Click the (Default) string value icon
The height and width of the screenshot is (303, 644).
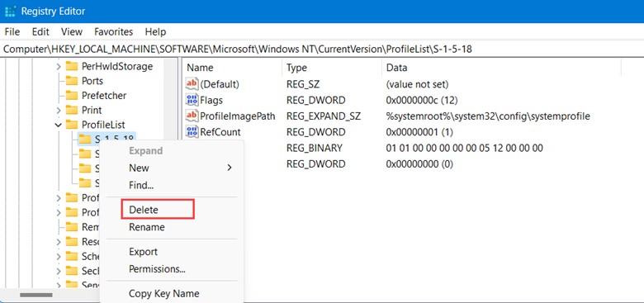pos(192,84)
